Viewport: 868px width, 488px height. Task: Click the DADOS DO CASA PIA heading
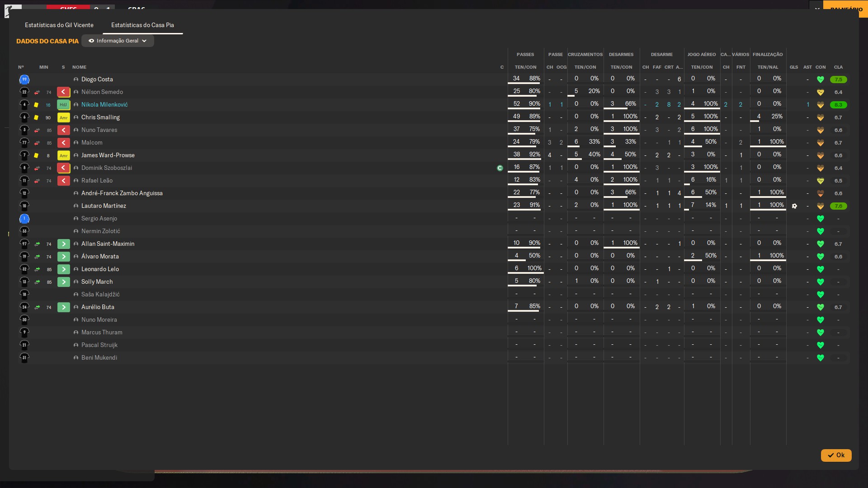click(47, 41)
